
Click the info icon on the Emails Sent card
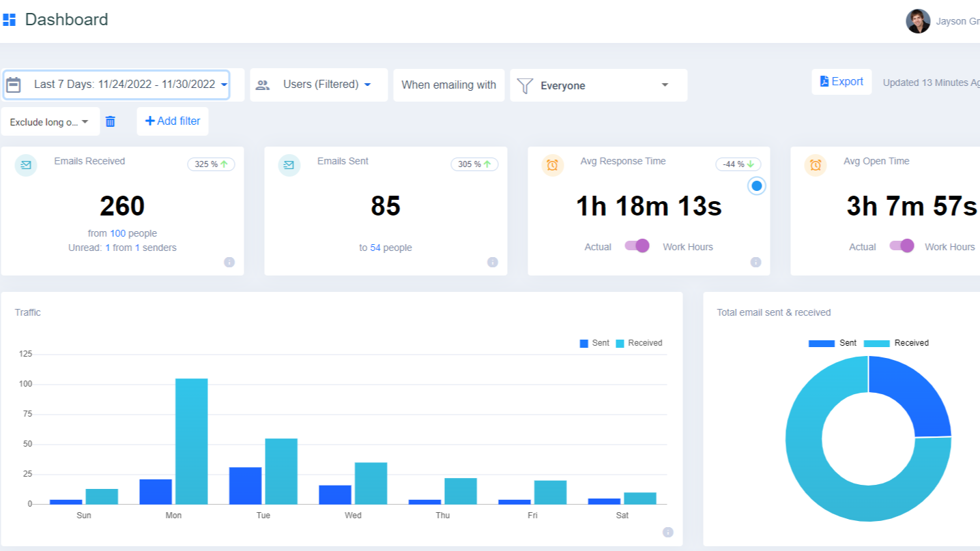click(x=493, y=262)
